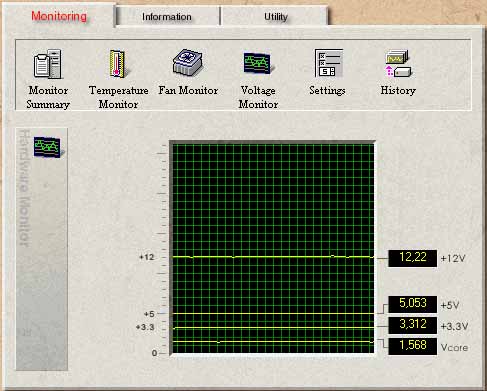The image size is (487, 391).
Task: Open the Monitor Summary icon
Action: click(48, 64)
